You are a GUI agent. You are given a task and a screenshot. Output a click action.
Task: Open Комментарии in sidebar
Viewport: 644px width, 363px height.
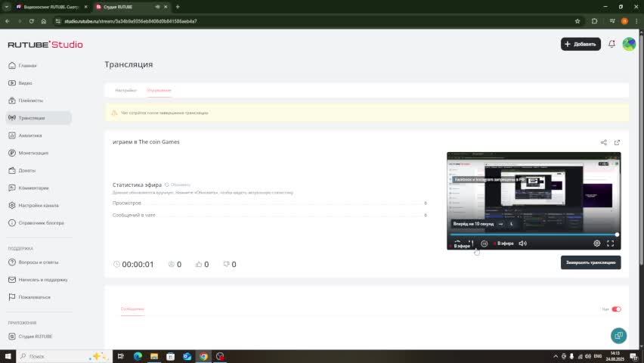(x=28, y=188)
